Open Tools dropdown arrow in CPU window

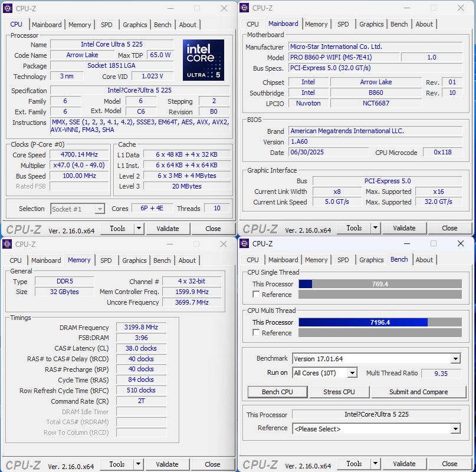click(139, 229)
